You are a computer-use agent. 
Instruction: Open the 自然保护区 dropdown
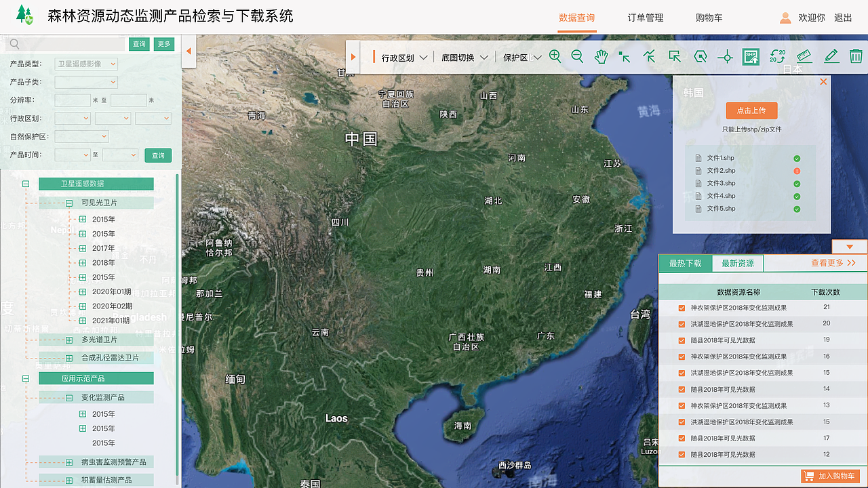pos(81,136)
